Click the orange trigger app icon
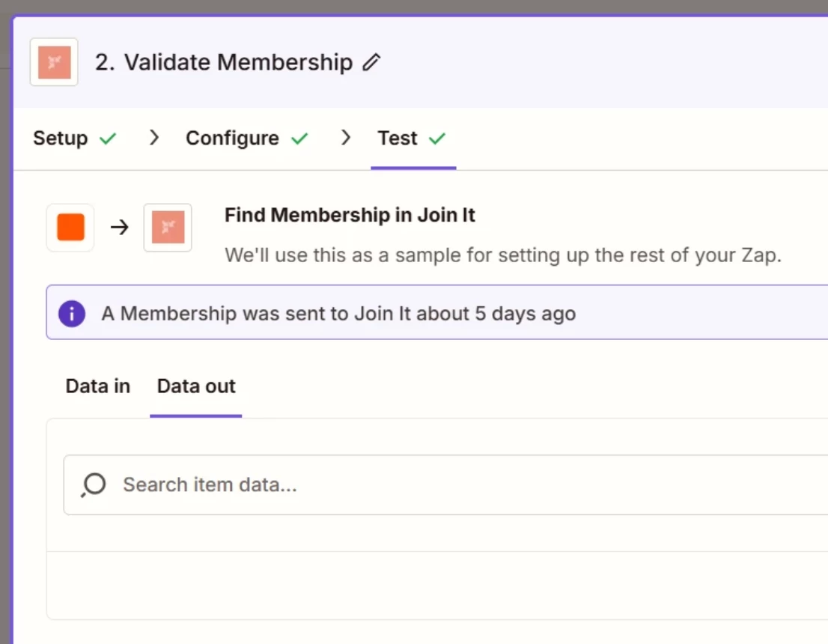 70,227
